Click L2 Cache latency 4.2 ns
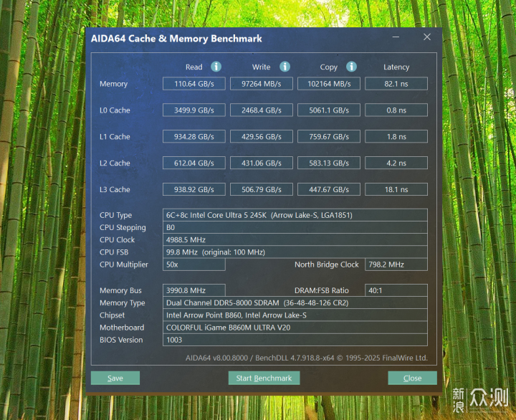The height and width of the screenshot is (420, 516). pos(396,163)
